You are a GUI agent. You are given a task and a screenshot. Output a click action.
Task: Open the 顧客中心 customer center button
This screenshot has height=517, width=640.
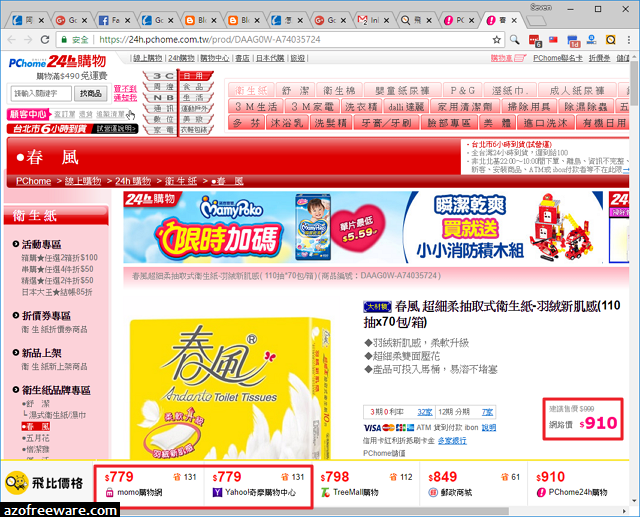[28, 114]
